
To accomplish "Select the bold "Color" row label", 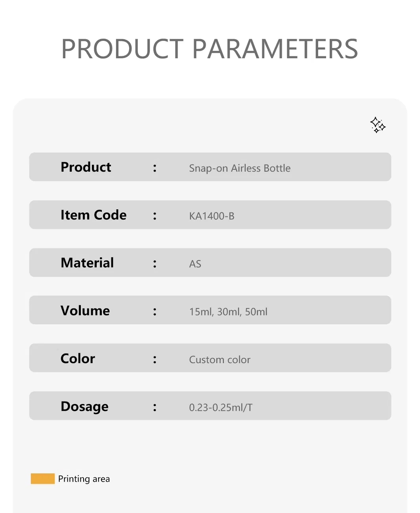I will pyautogui.click(x=78, y=358).
